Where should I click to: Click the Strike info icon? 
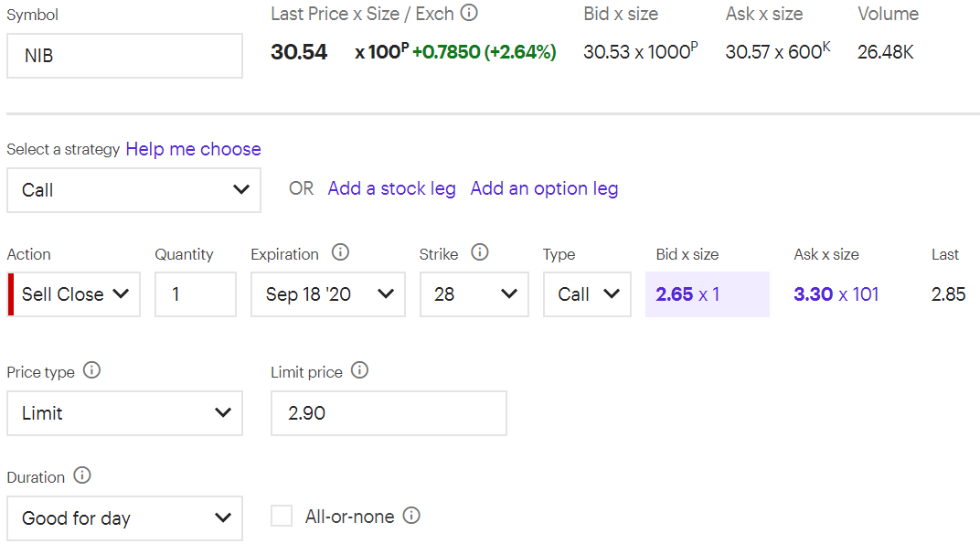coord(479,252)
